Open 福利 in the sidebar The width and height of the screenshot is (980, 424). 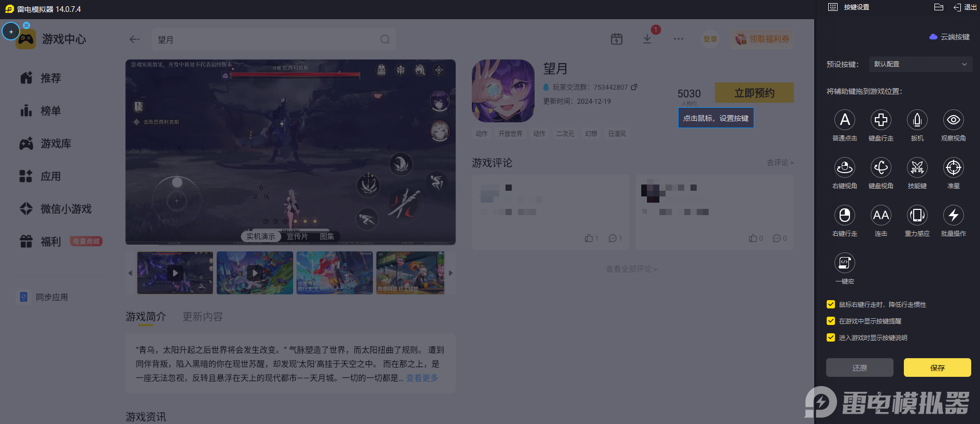pyautogui.click(x=41, y=242)
